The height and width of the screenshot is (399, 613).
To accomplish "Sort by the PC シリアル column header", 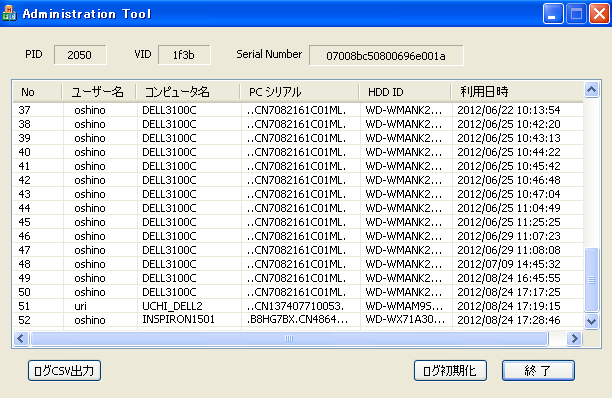I will [299, 92].
